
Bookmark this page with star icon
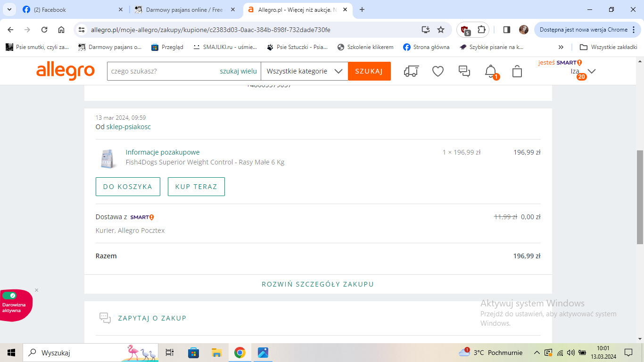[441, 30]
